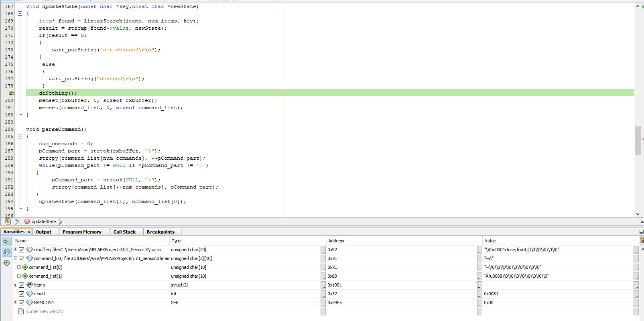The width and height of the screenshot is (644, 321).
Task: Click the Type column header
Action: click(248, 241)
